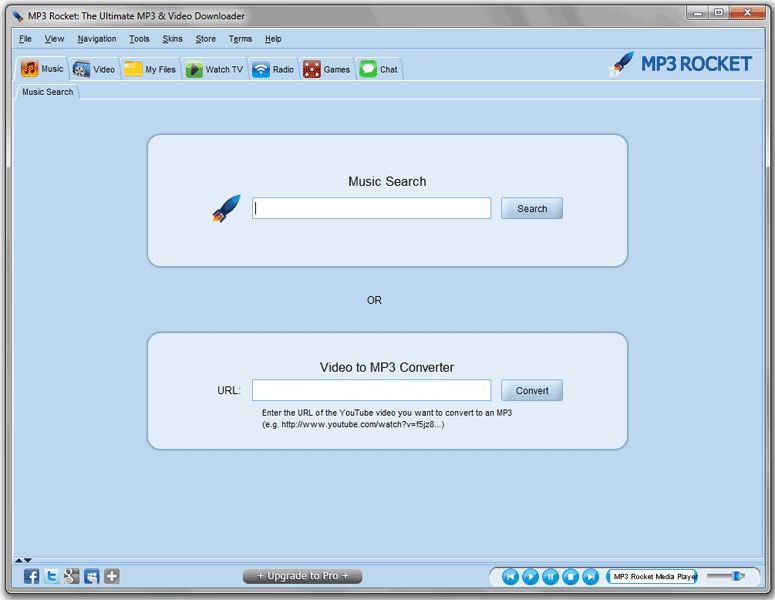The height and width of the screenshot is (600, 775).
Task: Select the Music Search sub-tab
Action: pyautogui.click(x=47, y=92)
